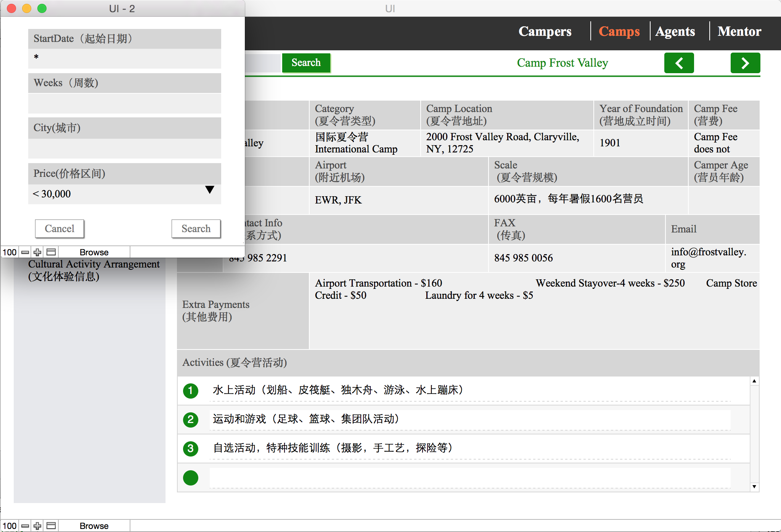
Task: Zoom out icon in UI-2 status bar
Action: click(25, 252)
